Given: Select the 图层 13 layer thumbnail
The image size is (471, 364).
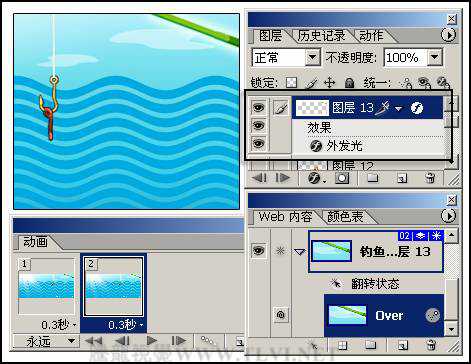Looking at the screenshot, I should click(x=312, y=108).
